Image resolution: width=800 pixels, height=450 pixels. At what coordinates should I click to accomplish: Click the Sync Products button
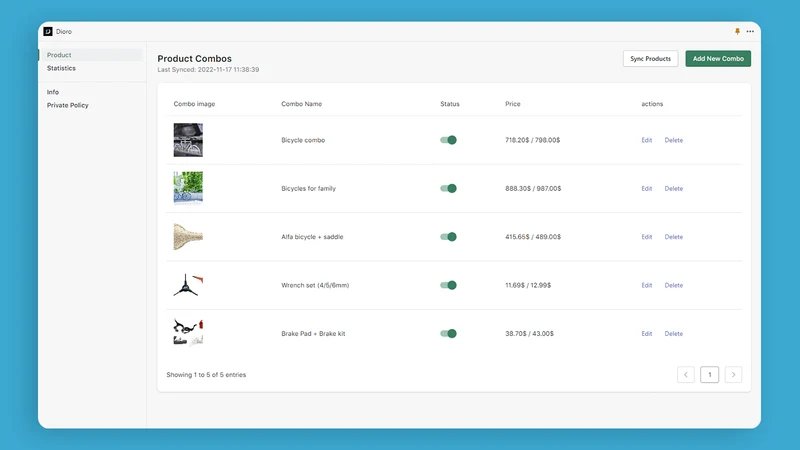pos(651,59)
